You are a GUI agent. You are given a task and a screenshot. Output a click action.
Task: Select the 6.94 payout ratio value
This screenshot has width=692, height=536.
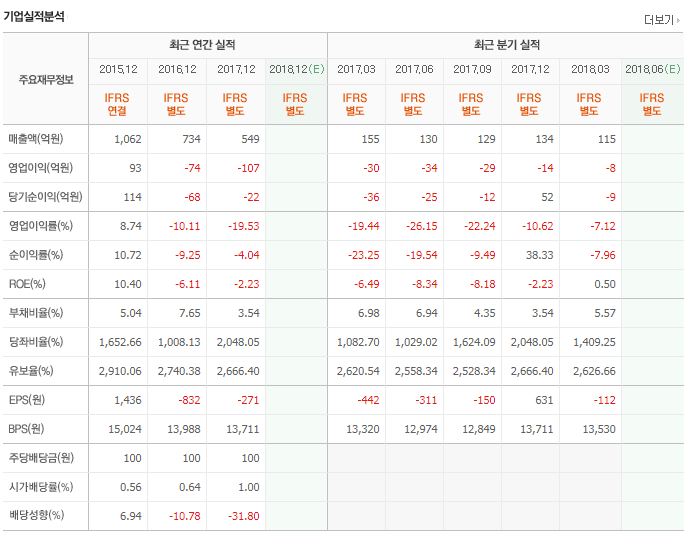[131, 516]
